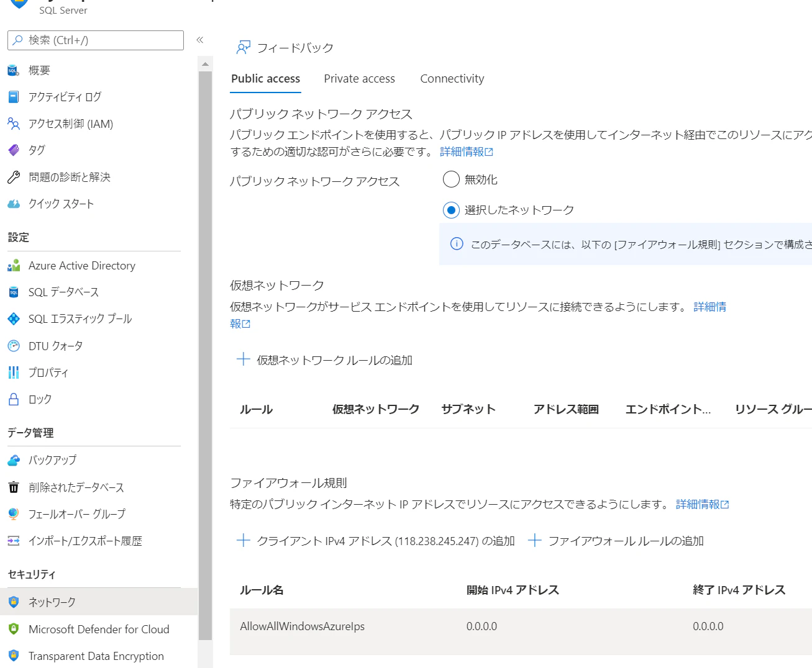Click the エンドポイント... column header

pyautogui.click(x=668, y=409)
